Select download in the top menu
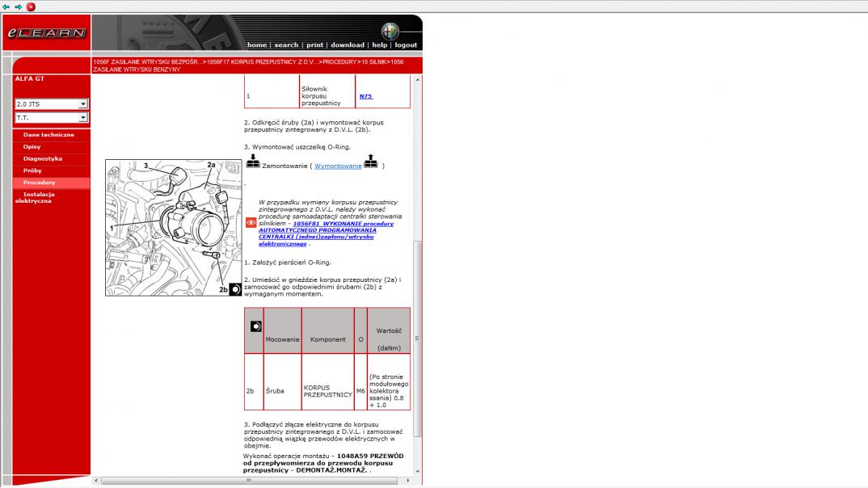The height and width of the screenshot is (488, 868). [x=348, y=44]
